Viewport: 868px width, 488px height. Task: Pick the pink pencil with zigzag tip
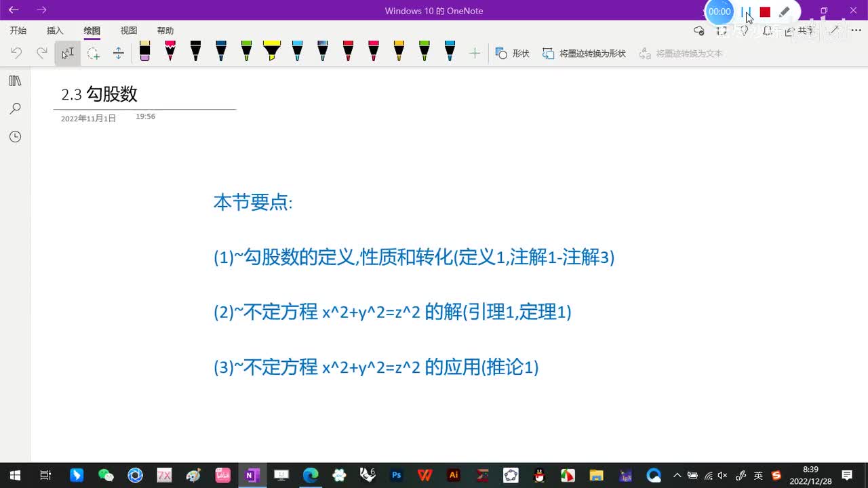[170, 52]
